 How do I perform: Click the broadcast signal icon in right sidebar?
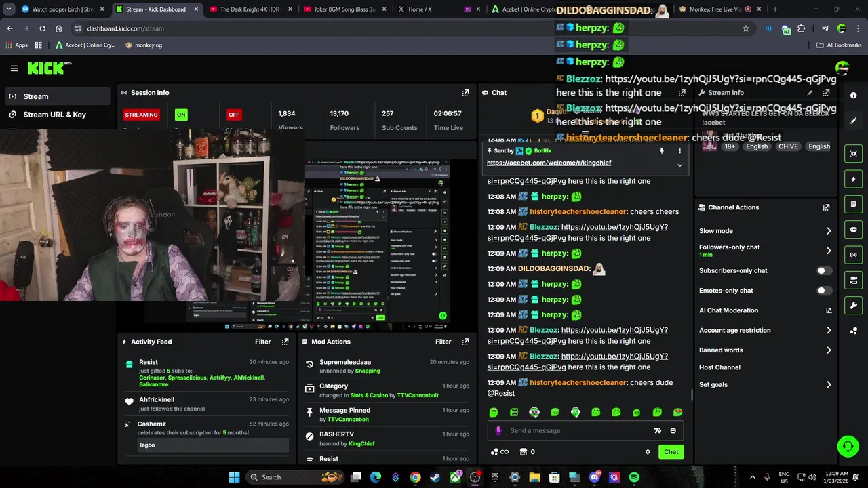[x=854, y=255]
